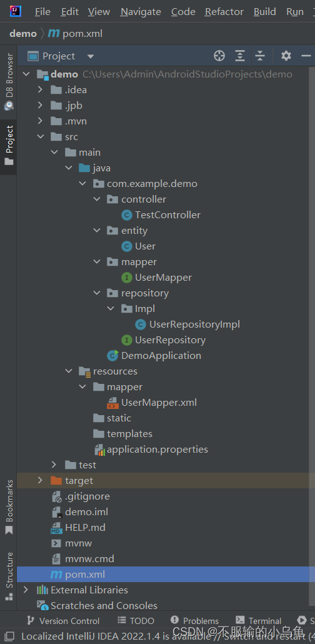Open the Structure side tool window

click(9, 576)
